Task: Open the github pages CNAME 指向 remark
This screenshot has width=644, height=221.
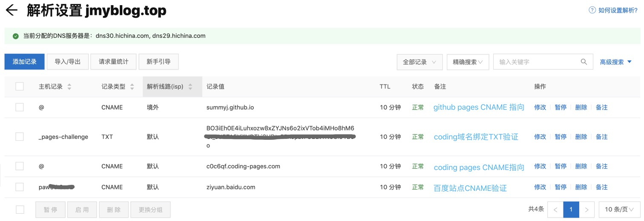Action: click(479, 108)
